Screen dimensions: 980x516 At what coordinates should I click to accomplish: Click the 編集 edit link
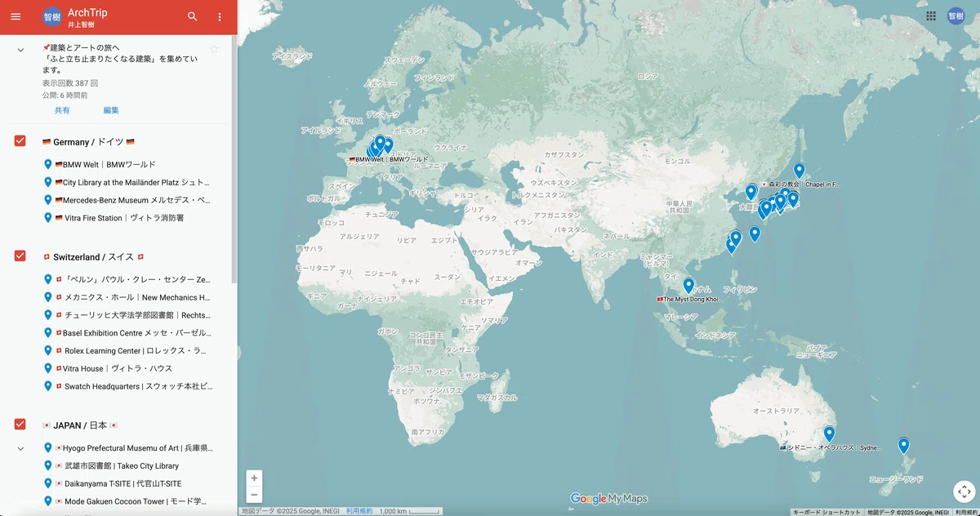111,110
